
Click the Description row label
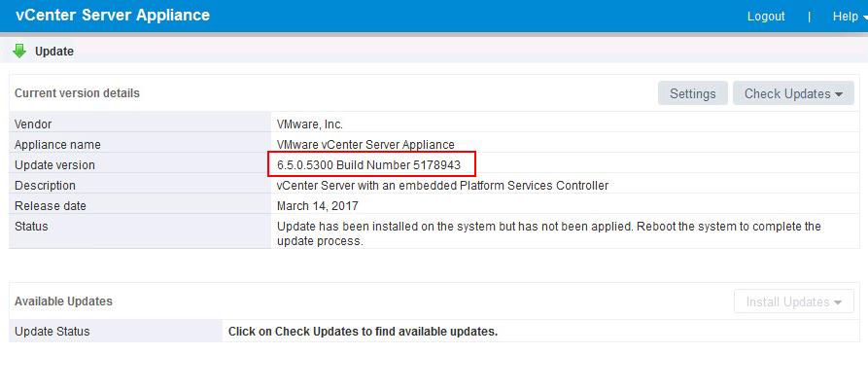45,186
